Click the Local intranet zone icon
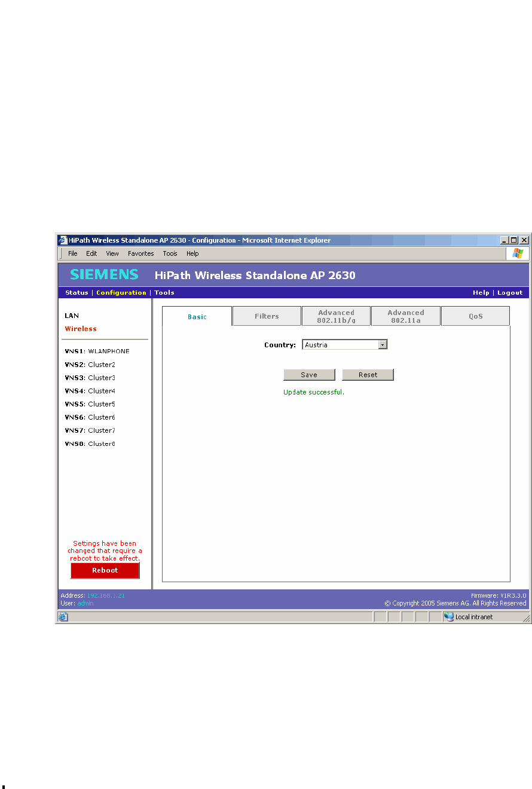The height and width of the screenshot is (789, 532). click(448, 617)
